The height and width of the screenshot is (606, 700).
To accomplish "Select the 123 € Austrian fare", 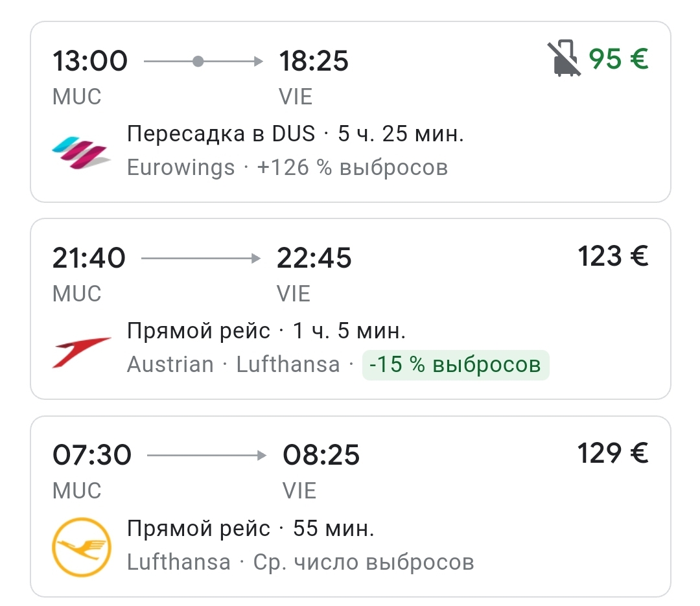I will pos(612,257).
